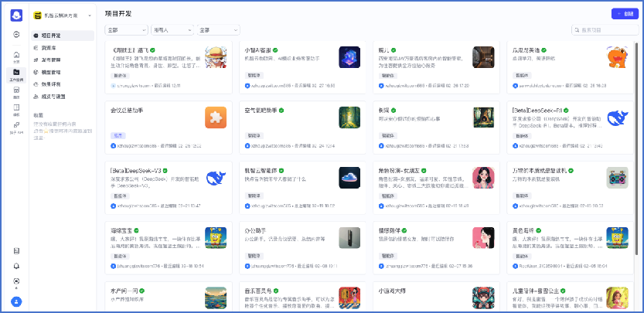Click the verified badge next to 小智AI客服
This screenshot has height=313, width=644.
tap(275, 50)
